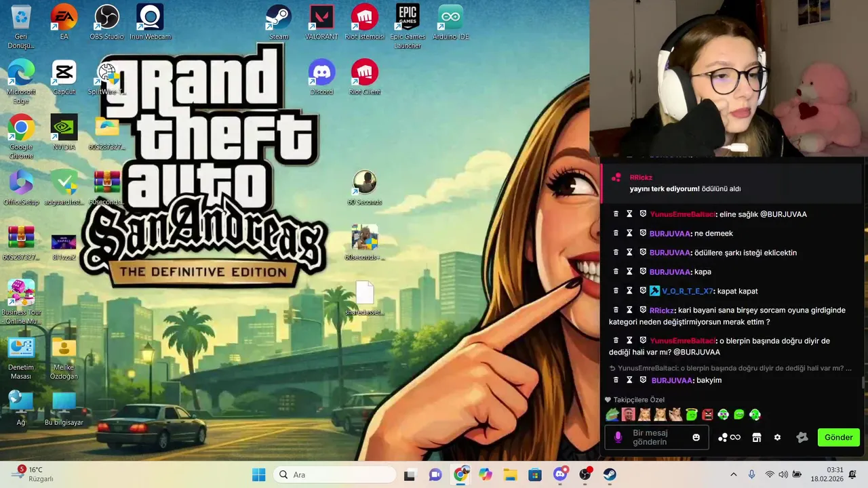Select the Discord desktop icon

pos(321,77)
